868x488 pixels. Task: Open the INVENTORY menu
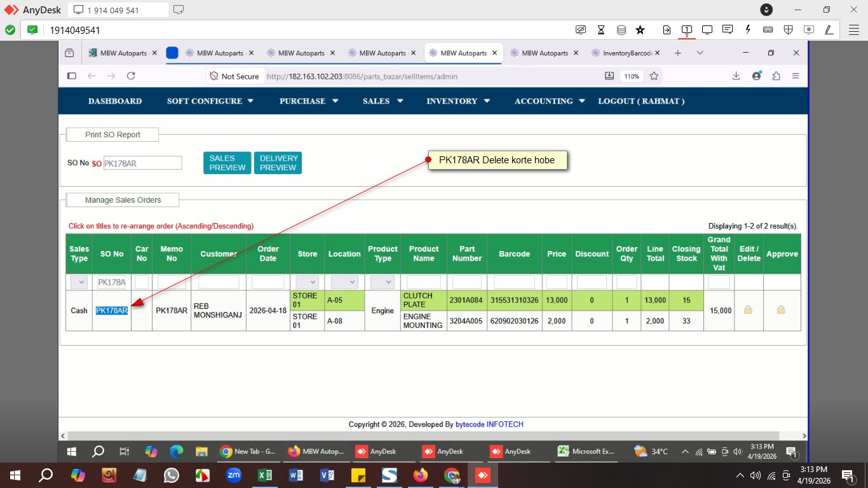tap(458, 101)
